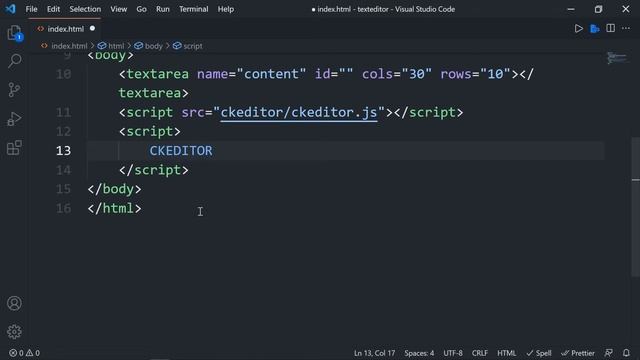Click the name="content" attribute
This screenshot has height=360, width=640.
[x=251, y=74]
